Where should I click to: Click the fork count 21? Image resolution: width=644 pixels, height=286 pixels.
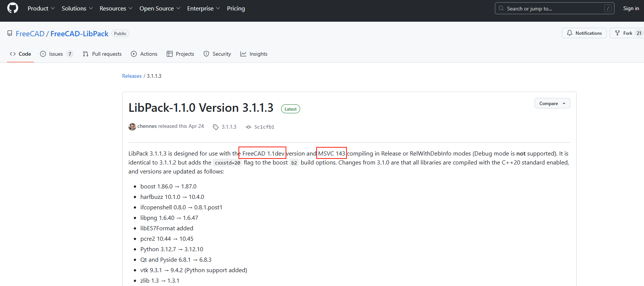[639, 33]
